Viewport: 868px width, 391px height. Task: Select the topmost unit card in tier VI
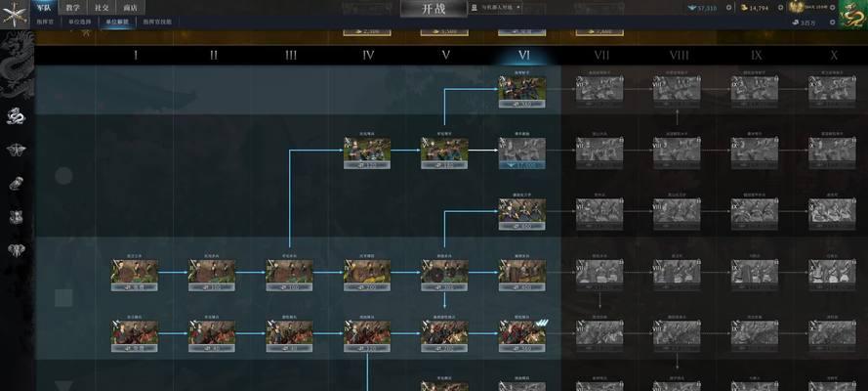[522, 91]
